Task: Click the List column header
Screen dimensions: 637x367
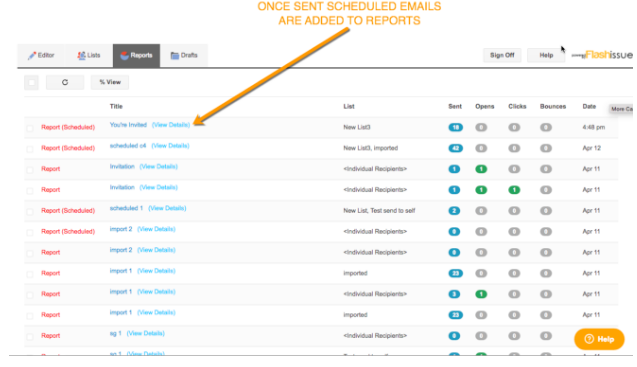Action: (349, 106)
